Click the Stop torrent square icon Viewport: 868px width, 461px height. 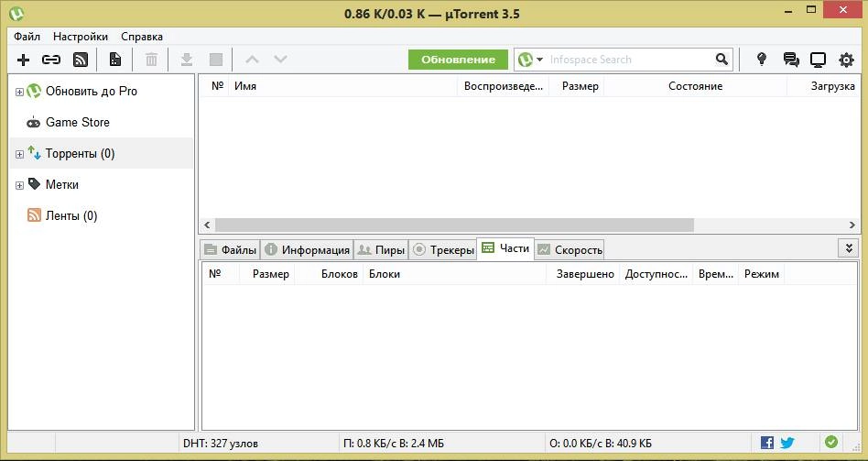[216, 60]
